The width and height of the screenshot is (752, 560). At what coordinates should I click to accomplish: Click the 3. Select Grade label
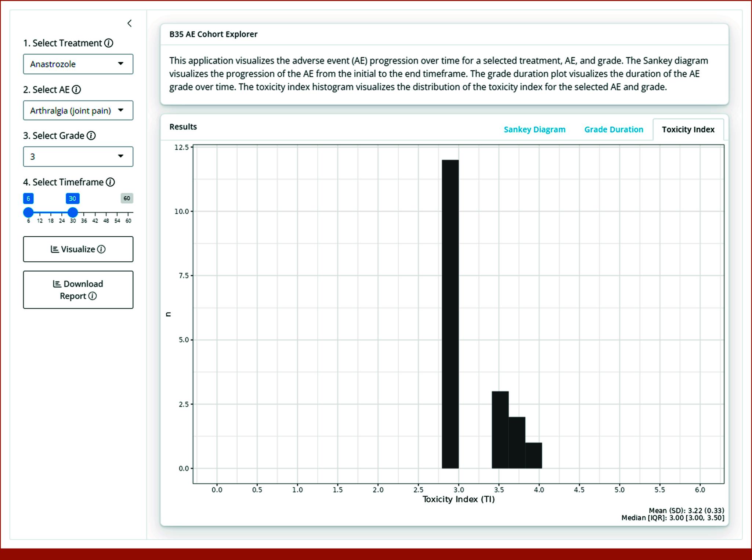coord(54,135)
